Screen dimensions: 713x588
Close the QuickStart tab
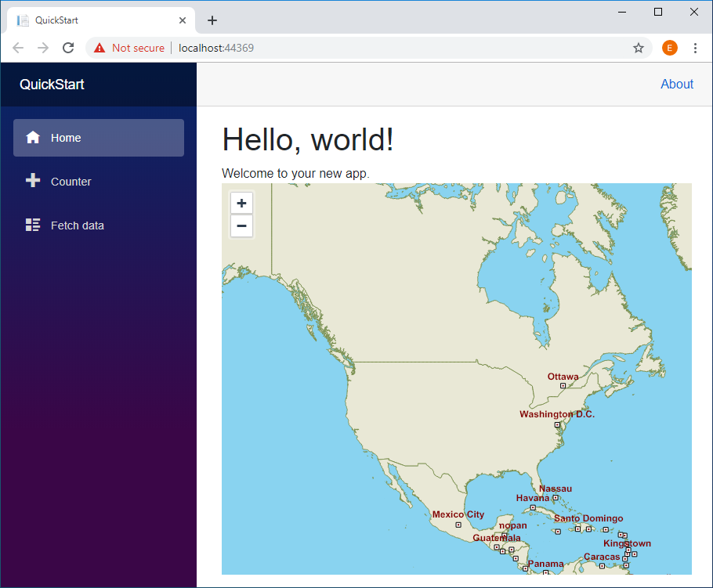(x=183, y=20)
